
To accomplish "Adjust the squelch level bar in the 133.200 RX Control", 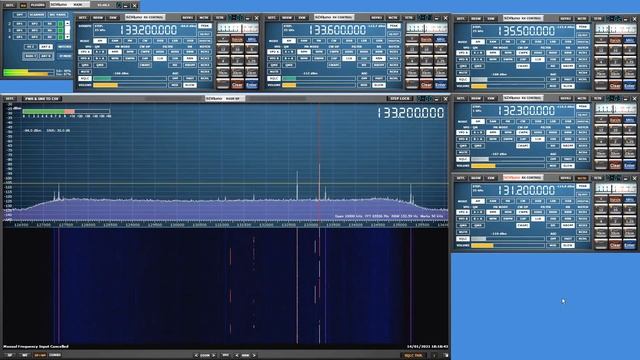I will [130, 78].
